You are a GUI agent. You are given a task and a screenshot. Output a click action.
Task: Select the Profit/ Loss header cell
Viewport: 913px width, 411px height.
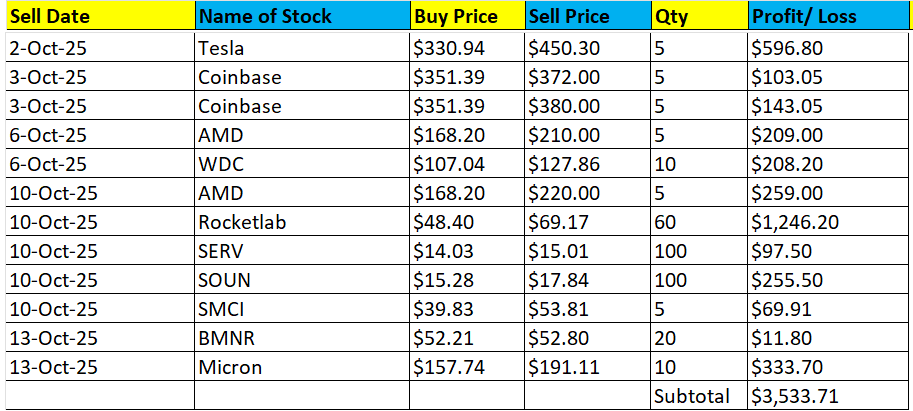828,17
